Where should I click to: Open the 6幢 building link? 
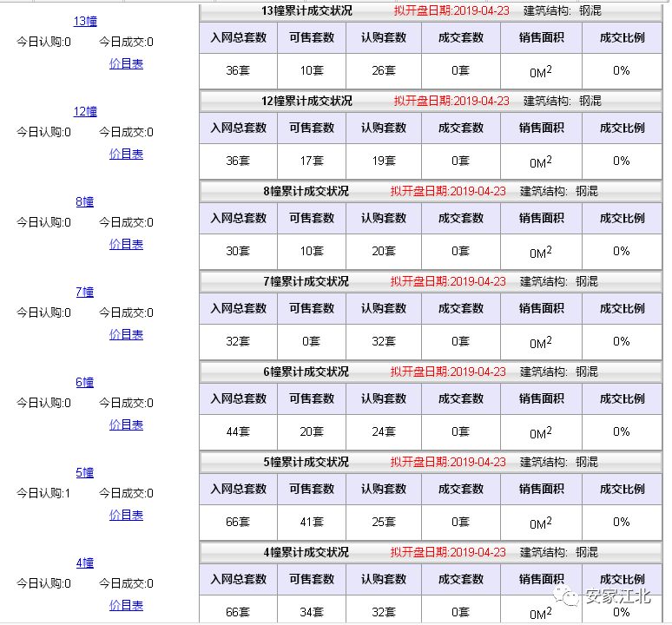(84, 382)
